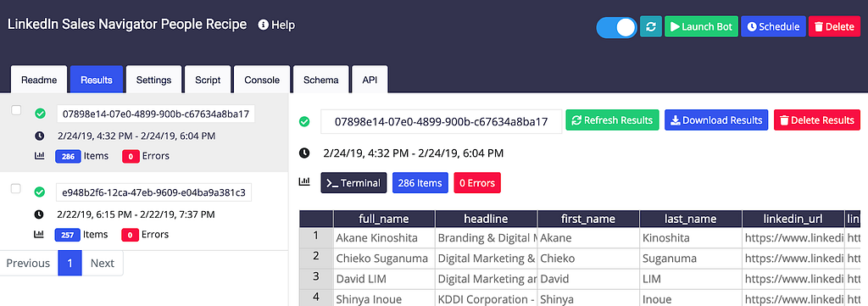Open Help via the info icon
Image resolution: width=868 pixels, height=306 pixels.
pyautogui.click(x=264, y=25)
